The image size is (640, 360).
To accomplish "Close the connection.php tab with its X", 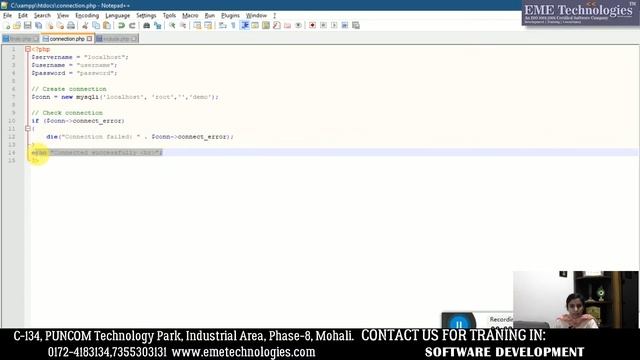I will coord(89,39).
